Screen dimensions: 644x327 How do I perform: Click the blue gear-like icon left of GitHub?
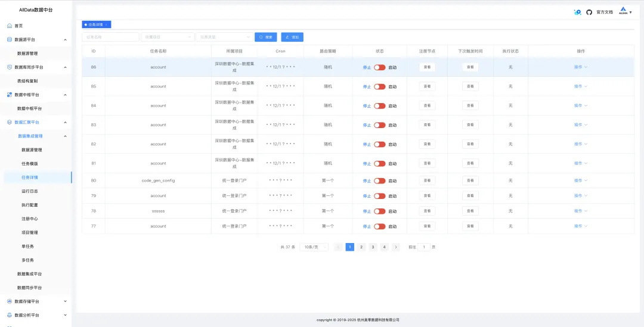(577, 13)
